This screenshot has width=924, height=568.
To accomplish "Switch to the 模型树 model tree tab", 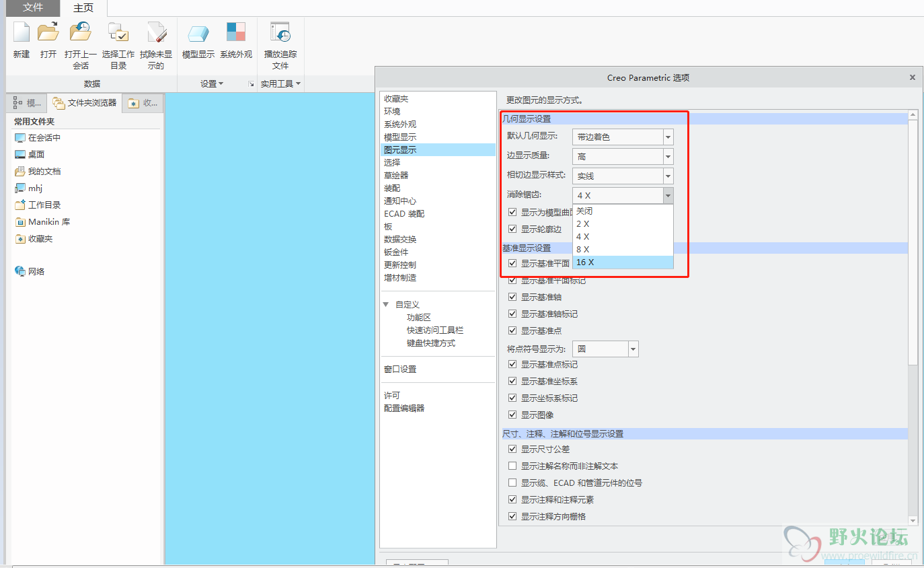I will click(27, 103).
